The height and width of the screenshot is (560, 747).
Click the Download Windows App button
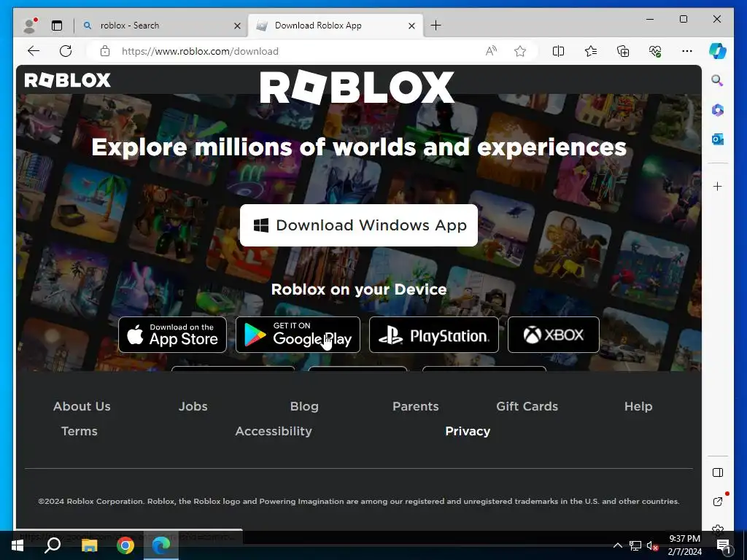click(x=359, y=225)
